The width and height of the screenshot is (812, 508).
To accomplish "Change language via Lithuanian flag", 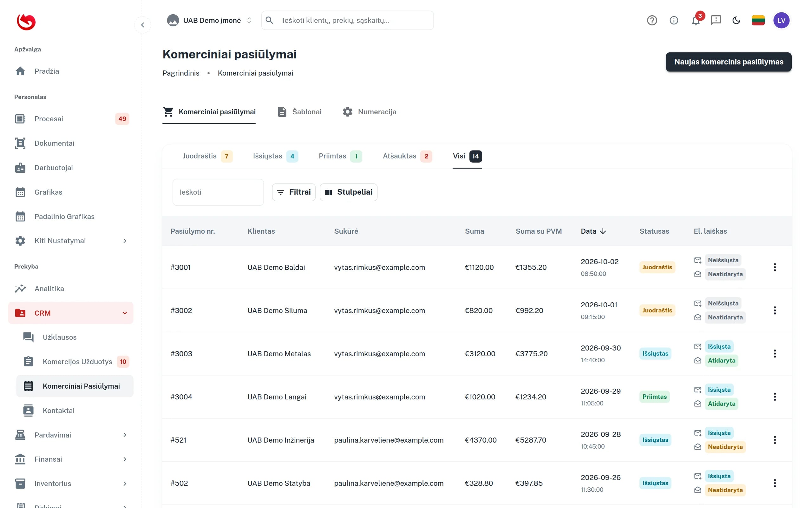I will click(x=758, y=21).
